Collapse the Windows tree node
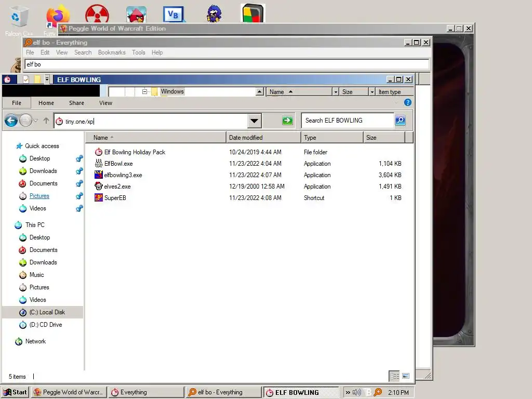Image resolution: width=532 pixels, height=399 pixels. [144, 91]
